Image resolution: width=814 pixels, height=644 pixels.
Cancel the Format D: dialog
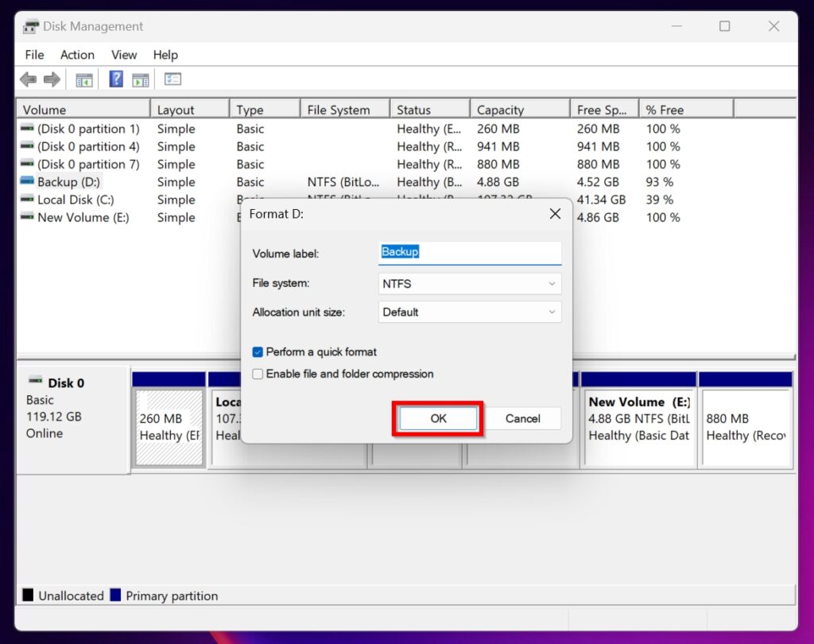click(522, 418)
